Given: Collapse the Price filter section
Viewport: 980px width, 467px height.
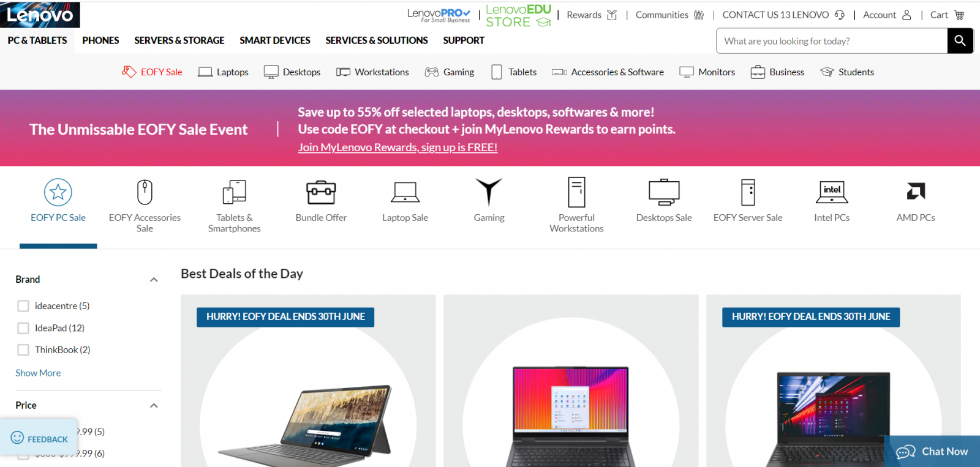Looking at the screenshot, I should click(x=154, y=406).
